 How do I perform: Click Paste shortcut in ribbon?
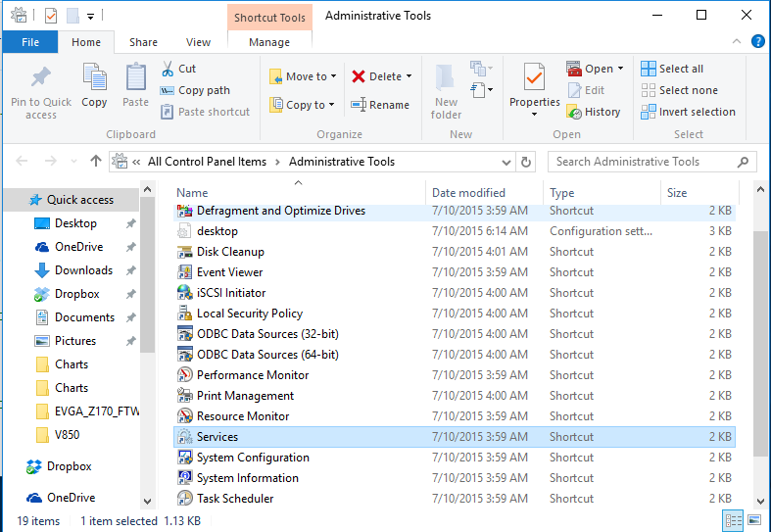click(x=205, y=112)
